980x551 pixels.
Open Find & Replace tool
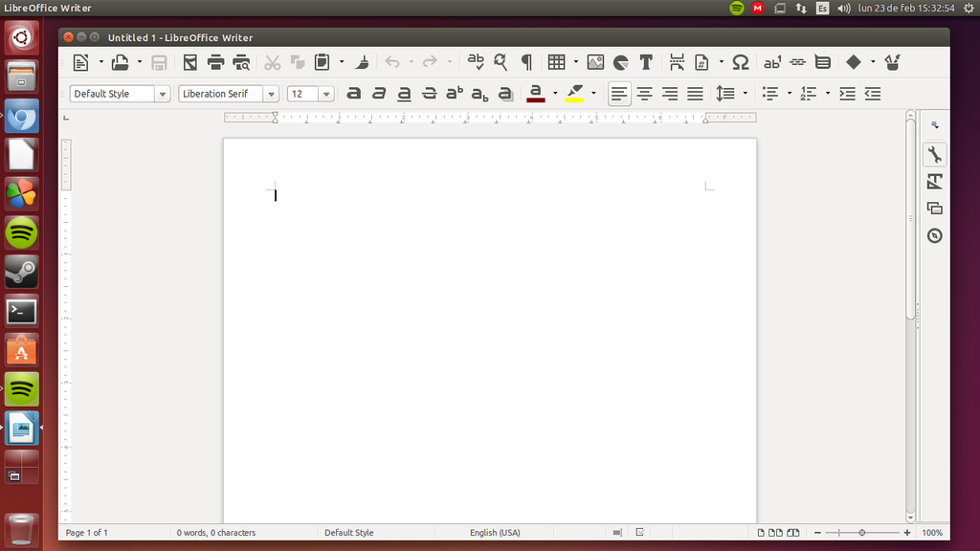click(501, 62)
